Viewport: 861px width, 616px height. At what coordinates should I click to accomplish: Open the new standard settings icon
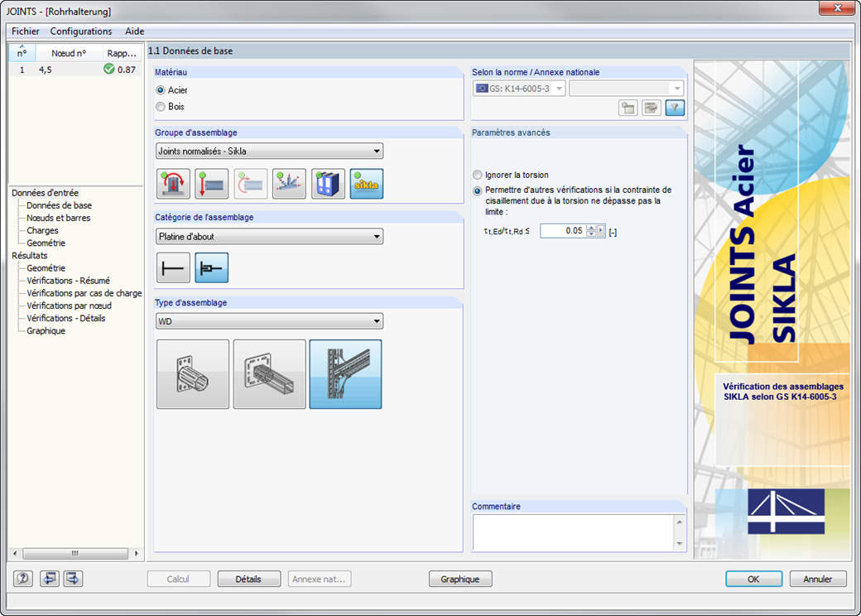(x=628, y=108)
